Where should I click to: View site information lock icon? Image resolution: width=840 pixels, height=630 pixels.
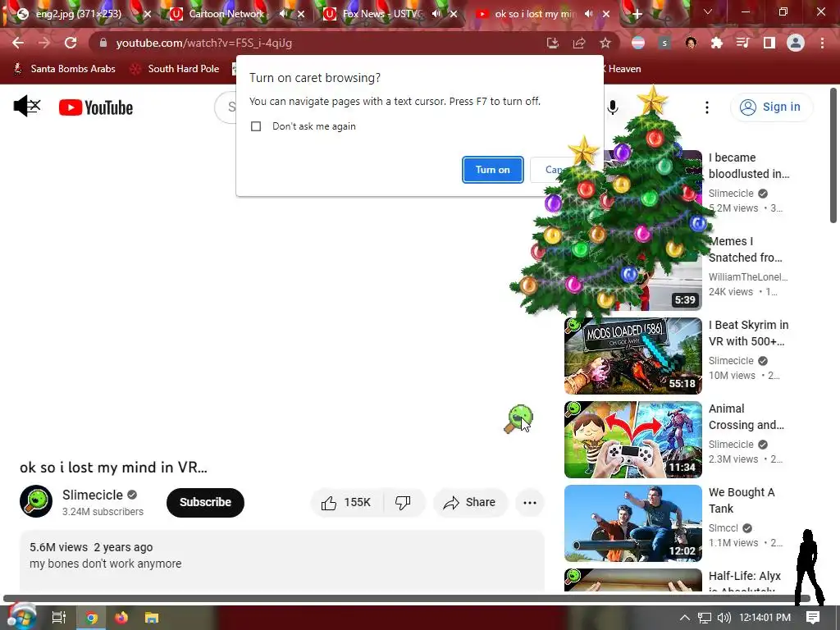coord(103,43)
